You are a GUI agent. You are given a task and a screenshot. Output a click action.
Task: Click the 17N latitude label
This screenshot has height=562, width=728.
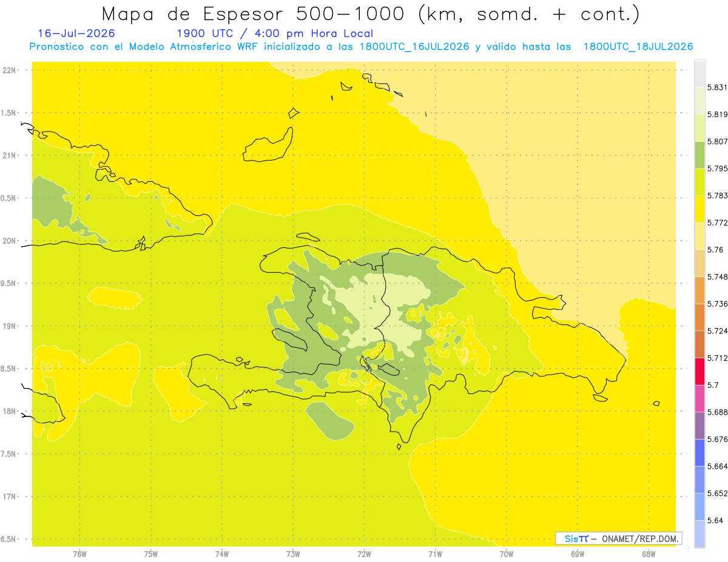(x=9, y=497)
